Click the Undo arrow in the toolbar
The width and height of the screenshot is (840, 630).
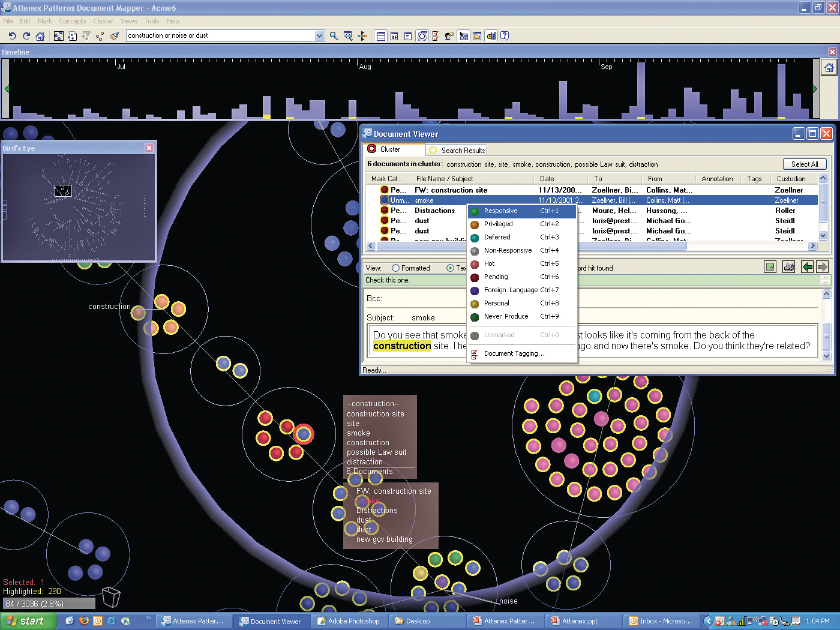pos(12,36)
